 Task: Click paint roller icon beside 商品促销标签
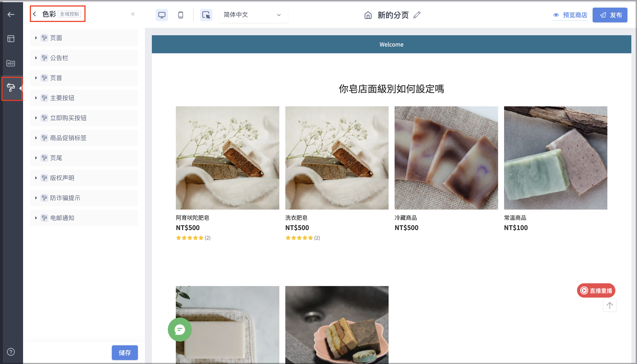point(44,138)
